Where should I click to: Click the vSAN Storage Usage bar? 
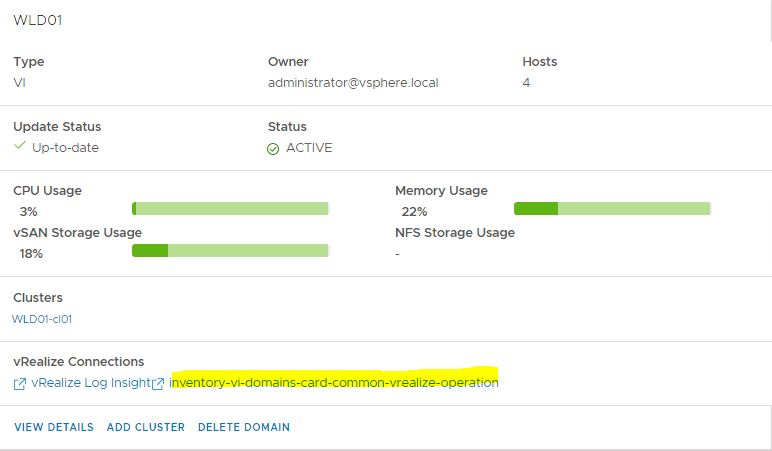[230, 250]
